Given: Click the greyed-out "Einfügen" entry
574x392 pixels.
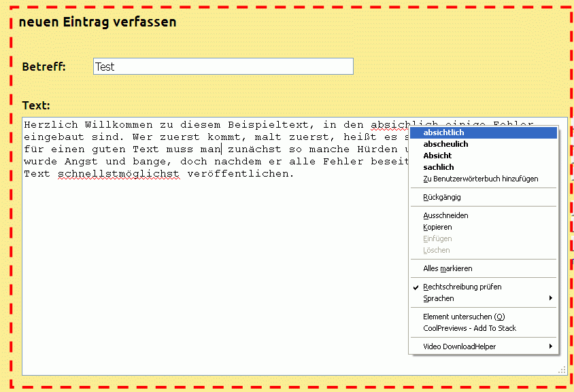Looking at the screenshot, I should click(x=437, y=238).
